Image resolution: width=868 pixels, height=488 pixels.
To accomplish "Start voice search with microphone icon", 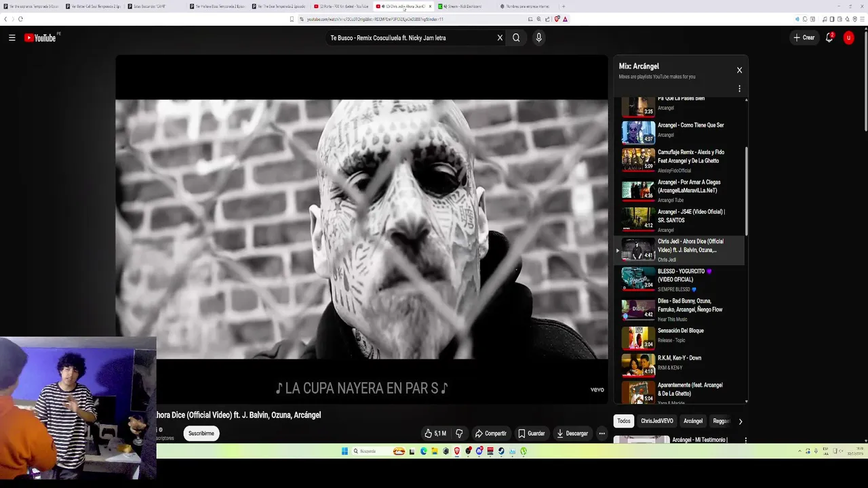I will [538, 38].
